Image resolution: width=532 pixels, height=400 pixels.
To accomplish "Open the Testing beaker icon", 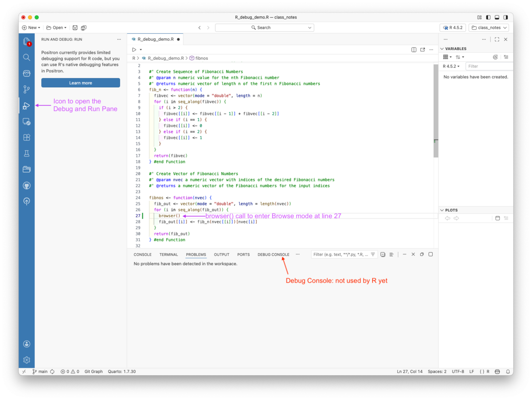I will pos(27,153).
